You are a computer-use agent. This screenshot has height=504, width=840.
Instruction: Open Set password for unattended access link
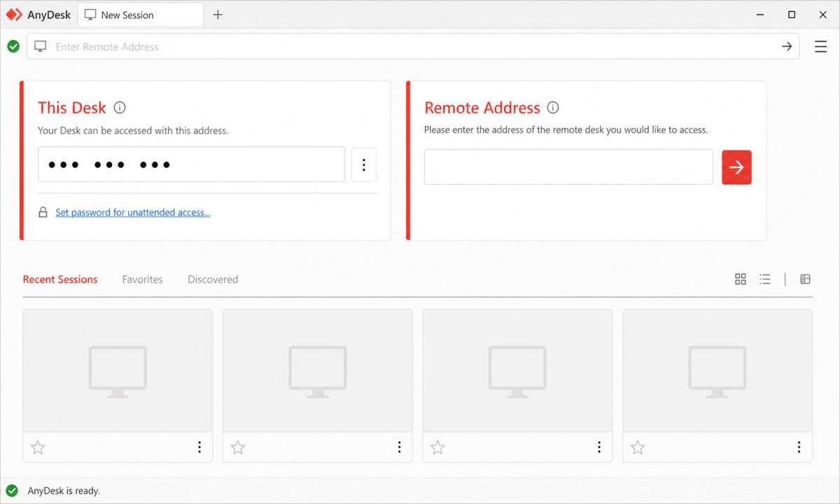(x=132, y=212)
